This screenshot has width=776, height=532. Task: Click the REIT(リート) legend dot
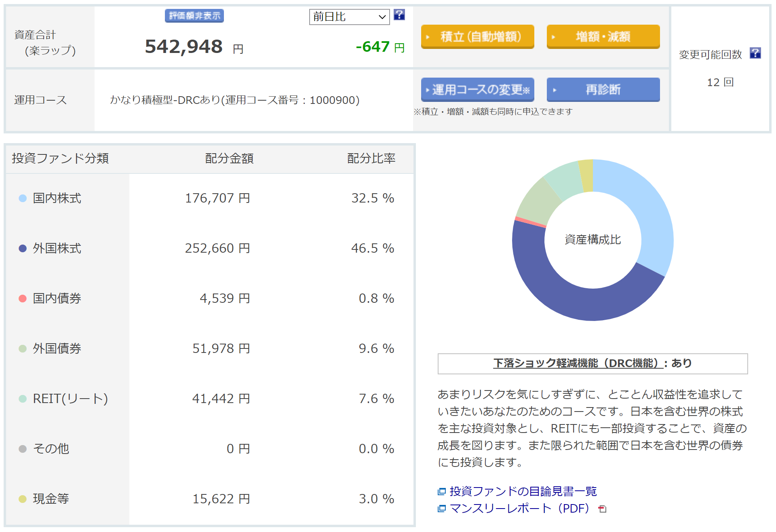coord(23,399)
